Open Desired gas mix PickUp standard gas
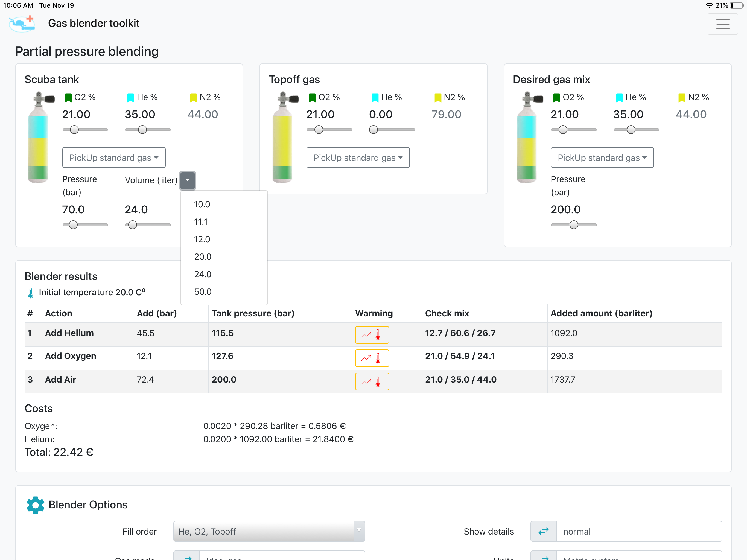747x560 pixels. pos(602,158)
